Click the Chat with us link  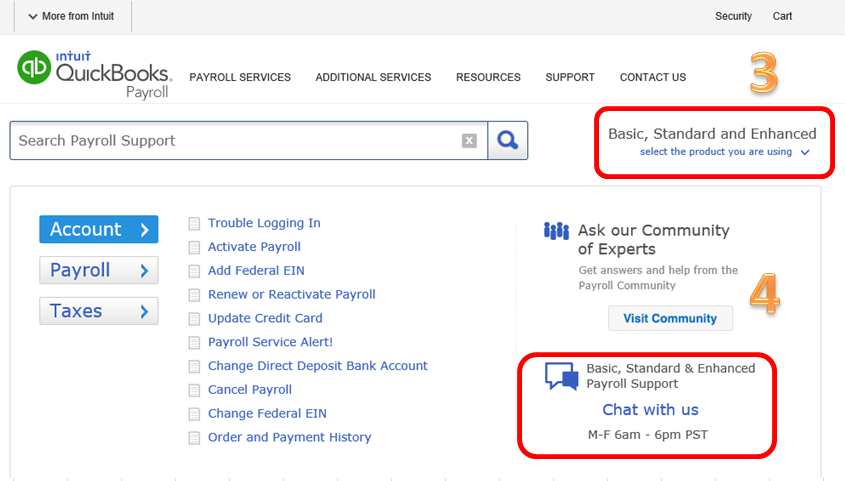pos(650,410)
